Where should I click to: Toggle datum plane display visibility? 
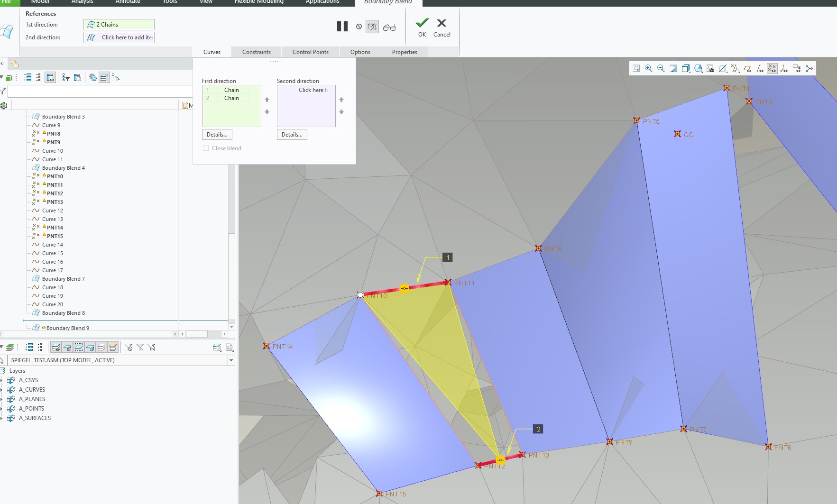tap(747, 69)
